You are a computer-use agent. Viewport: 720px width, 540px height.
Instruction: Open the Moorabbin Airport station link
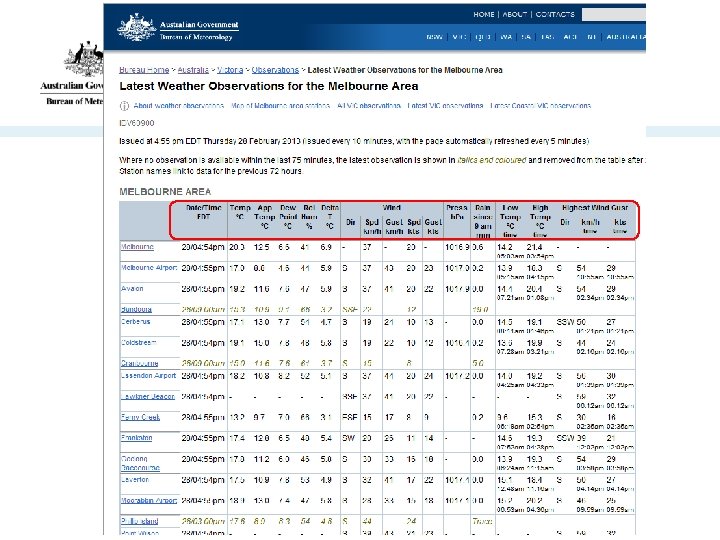tap(149, 501)
